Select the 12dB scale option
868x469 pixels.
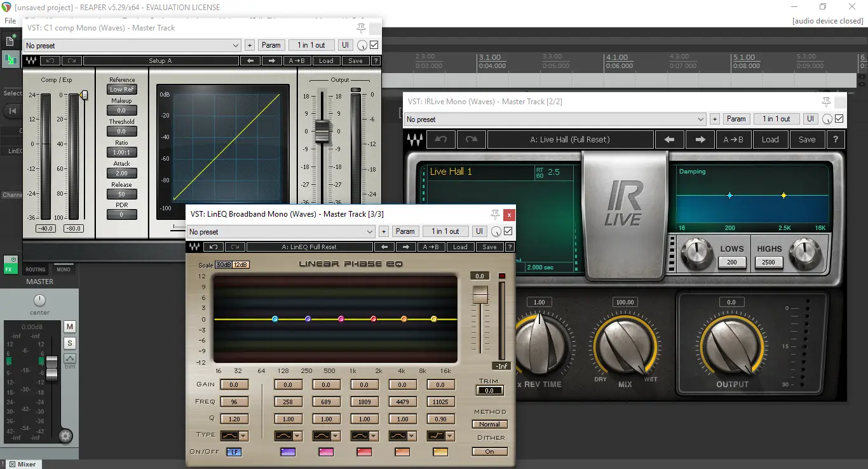(240, 265)
